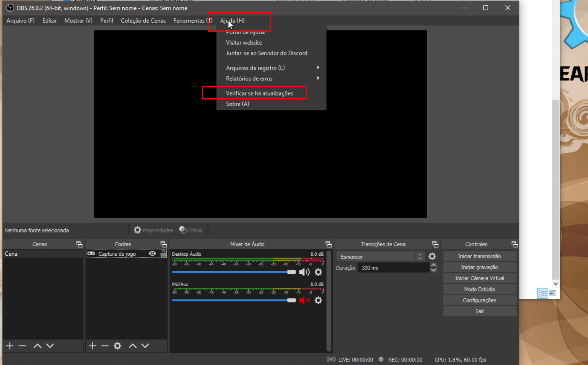Open Desktop Áudio settings gear

[318, 272]
